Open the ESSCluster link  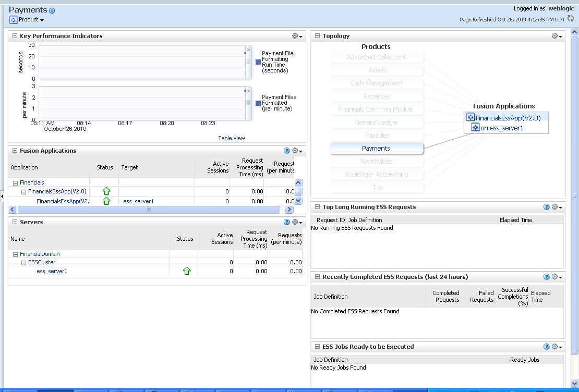[x=42, y=262]
